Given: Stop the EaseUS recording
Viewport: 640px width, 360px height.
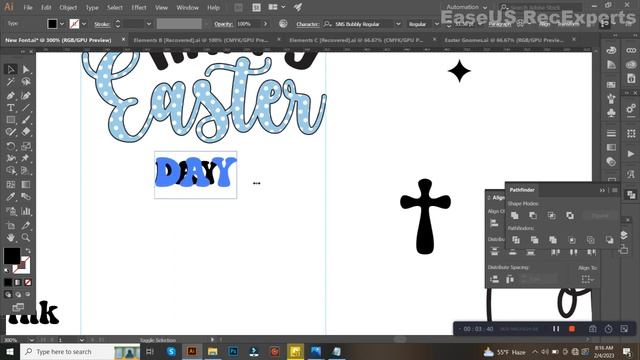Looking at the screenshot, I should [572, 329].
